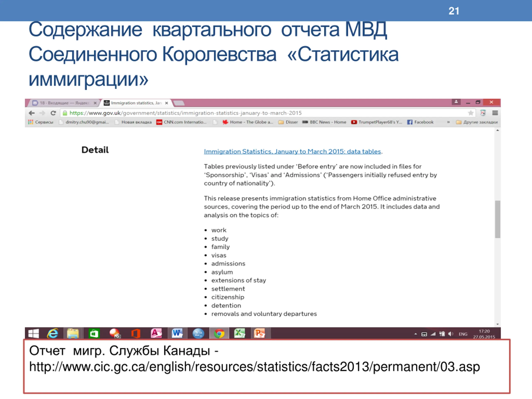Click the 'citizenship' list item
This screenshot has width=532, height=399.
(x=228, y=297)
